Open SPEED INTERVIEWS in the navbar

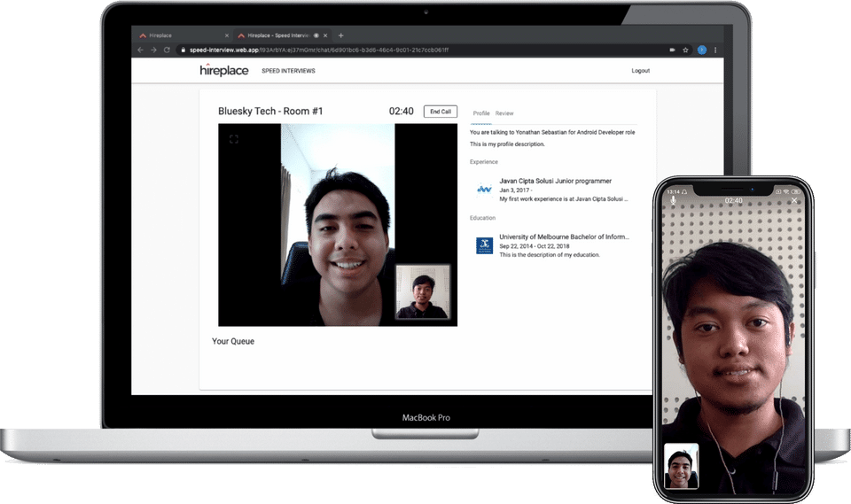pyautogui.click(x=288, y=71)
